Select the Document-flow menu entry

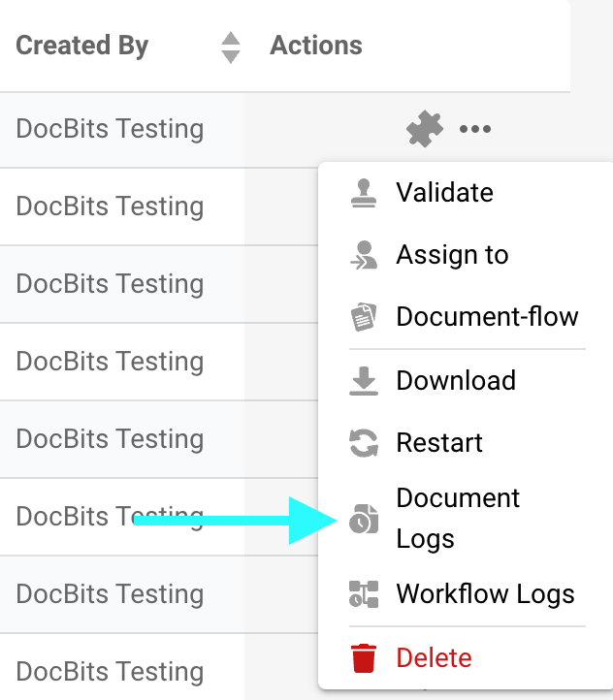click(x=487, y=317)
